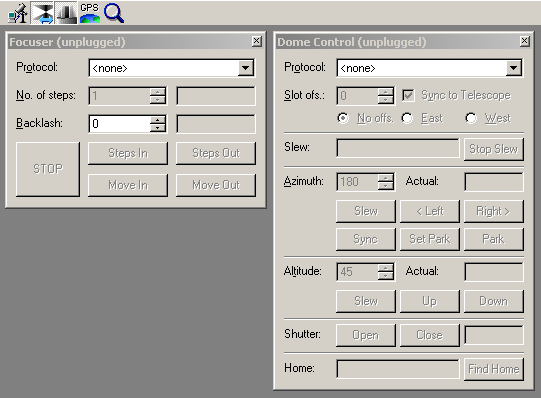
Task: Open the GPS toolbar icon
Action: click(x=90, y=13)
